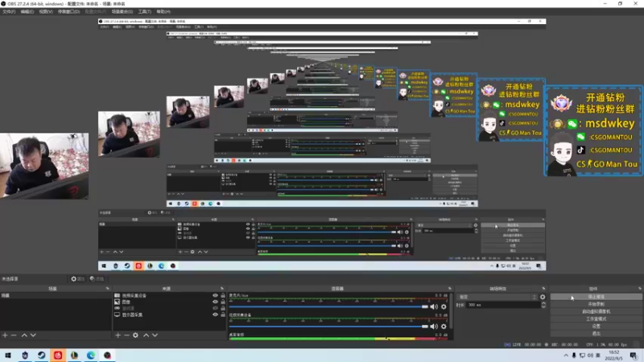Image resolution: width=644 pixels, height=362 pixels.
Task: Open 麦克风/Aux audio settings gear
Action: pos(444,306)
